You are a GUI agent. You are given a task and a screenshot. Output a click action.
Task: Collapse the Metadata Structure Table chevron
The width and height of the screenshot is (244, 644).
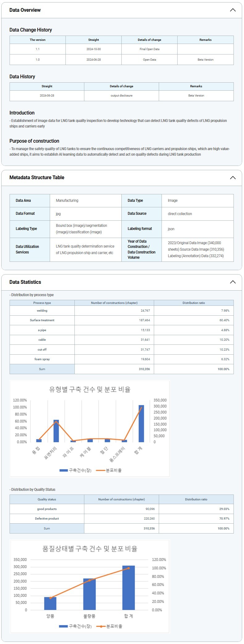tap(233, 178)
